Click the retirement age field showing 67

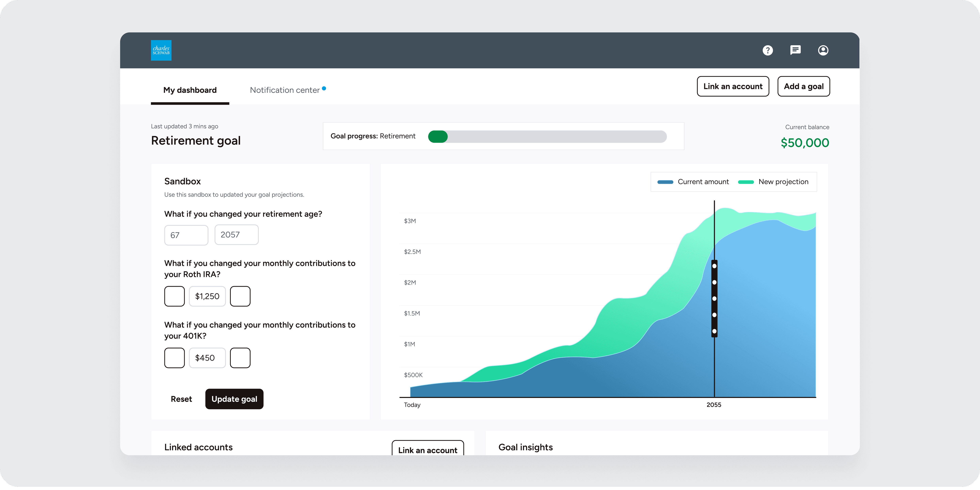coord(186,235)
